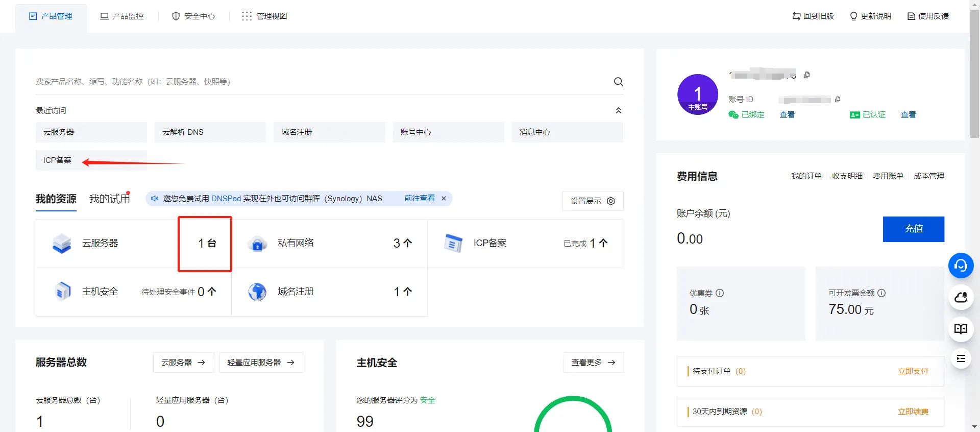The image size is (980, 432).
Task: Click the coupon info icon
Action: pyautogui.click(x=720, y=293)
